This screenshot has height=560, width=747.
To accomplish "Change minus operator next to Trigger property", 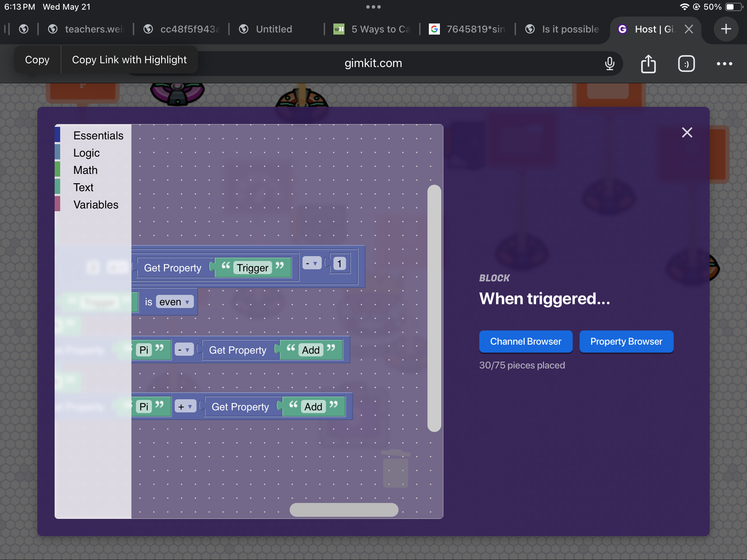I will click(312, 263).
